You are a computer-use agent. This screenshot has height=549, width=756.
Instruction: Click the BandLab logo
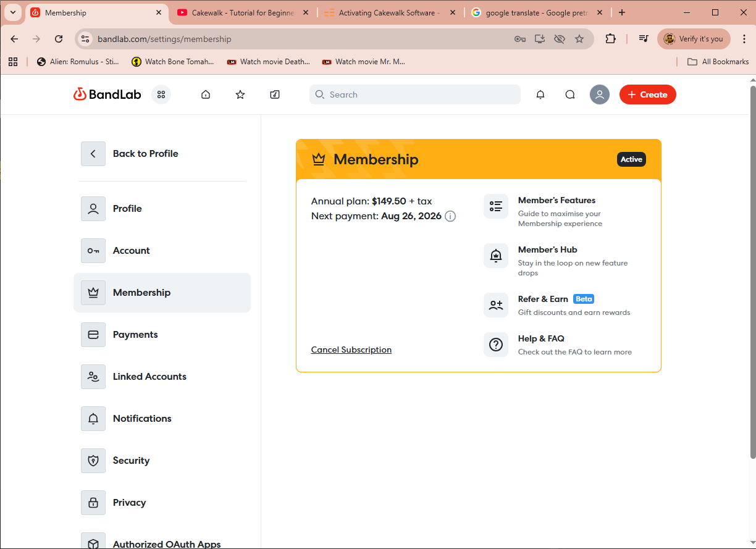[107, 94]
